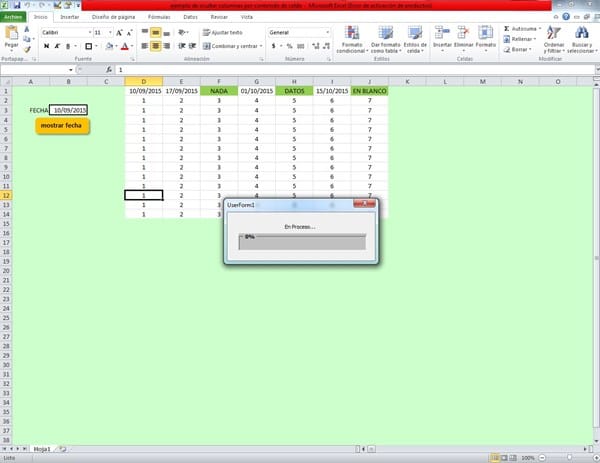Click the zoom out minus button
This screenshot has height=463, width=600.
click(x=542, y=458)
